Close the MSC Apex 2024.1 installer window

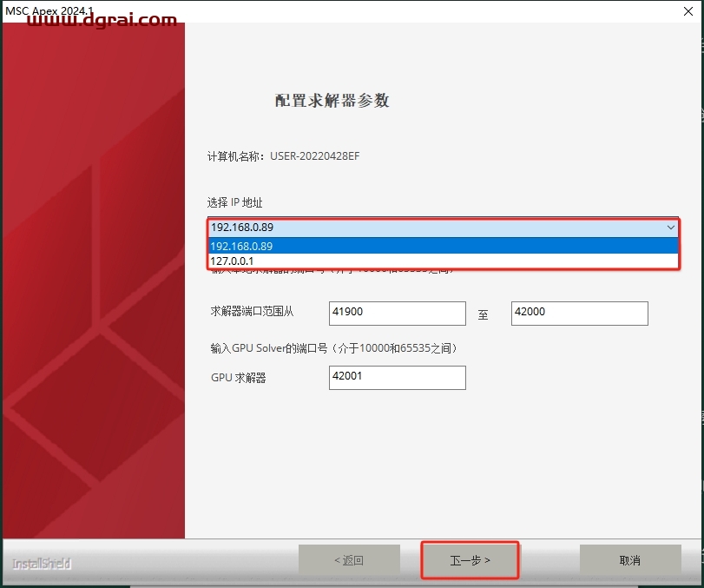[688, 11]
